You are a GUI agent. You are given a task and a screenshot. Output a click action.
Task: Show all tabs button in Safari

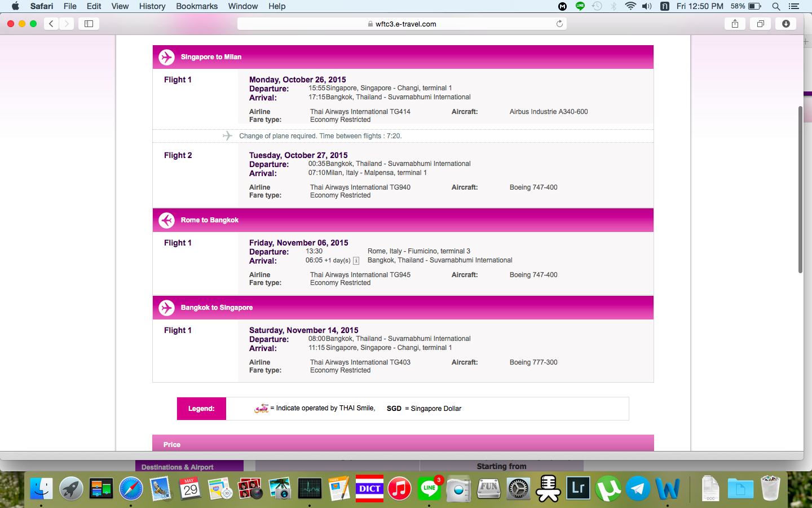tap(761, 24)
